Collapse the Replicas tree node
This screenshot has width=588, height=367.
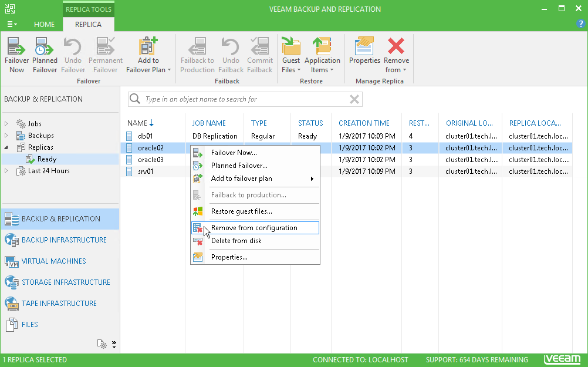[6, 147]
